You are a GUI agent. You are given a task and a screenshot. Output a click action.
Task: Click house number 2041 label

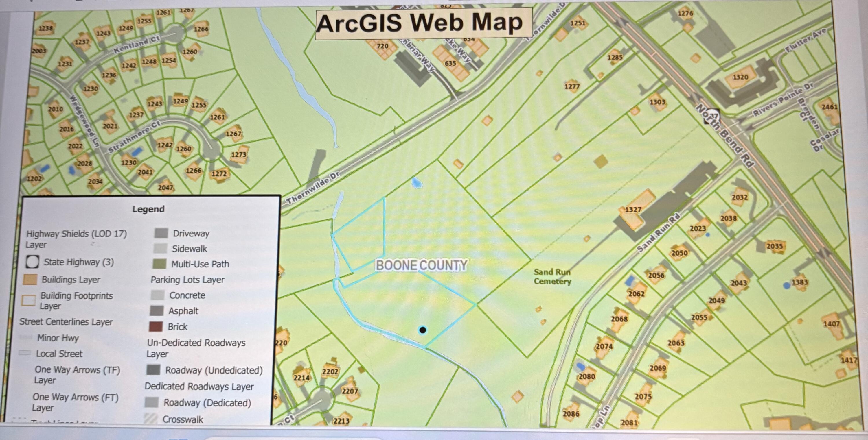[x=145, y=172]
